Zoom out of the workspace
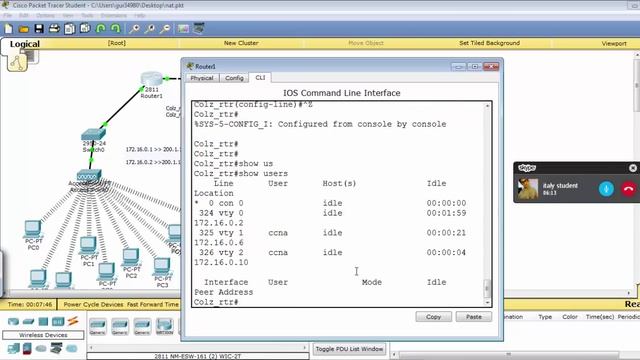 click(165, 29)
